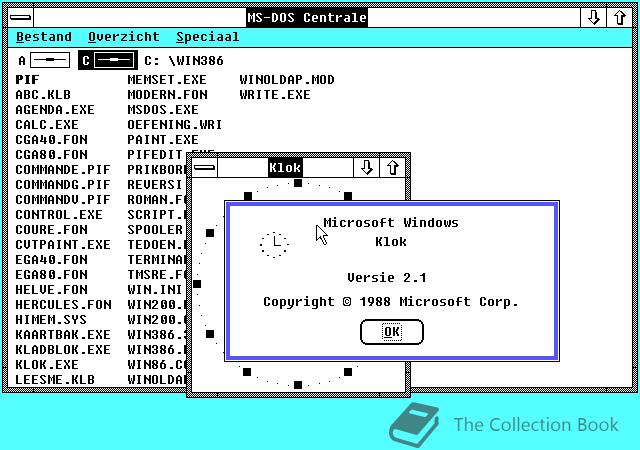This screenshot has width=640, height=450.
Task: Select file AGENDA.EXE
Action: click(55, 110)
